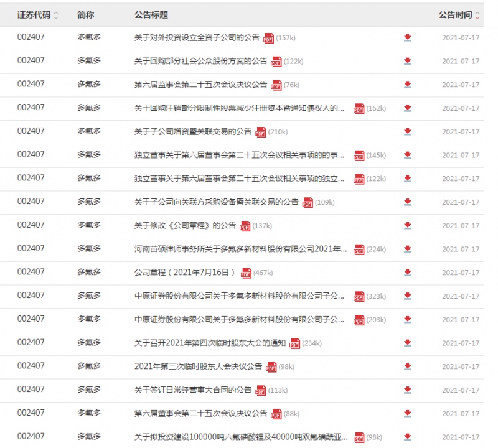
Task: Open PDF icon of 2021年第三次临时股东大会决议公告
Action: (272, 366)
